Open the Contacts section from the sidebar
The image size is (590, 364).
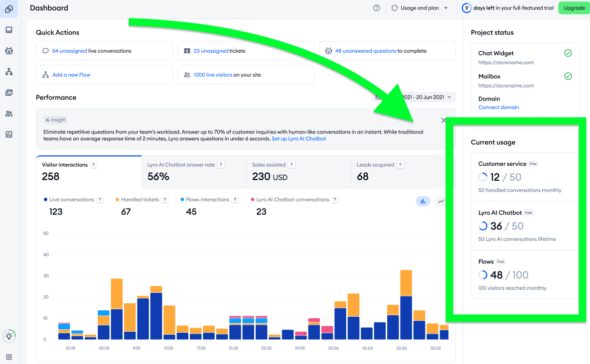click(x=8, y=113)
